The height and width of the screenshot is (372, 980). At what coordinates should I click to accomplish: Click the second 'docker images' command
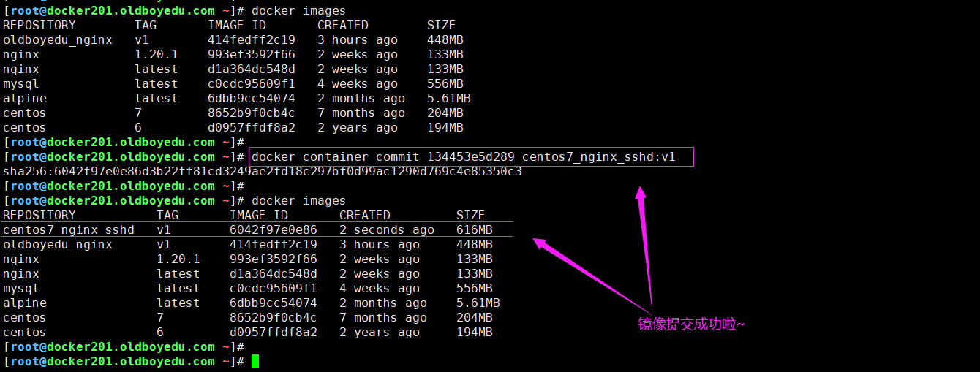click(298, 201)
